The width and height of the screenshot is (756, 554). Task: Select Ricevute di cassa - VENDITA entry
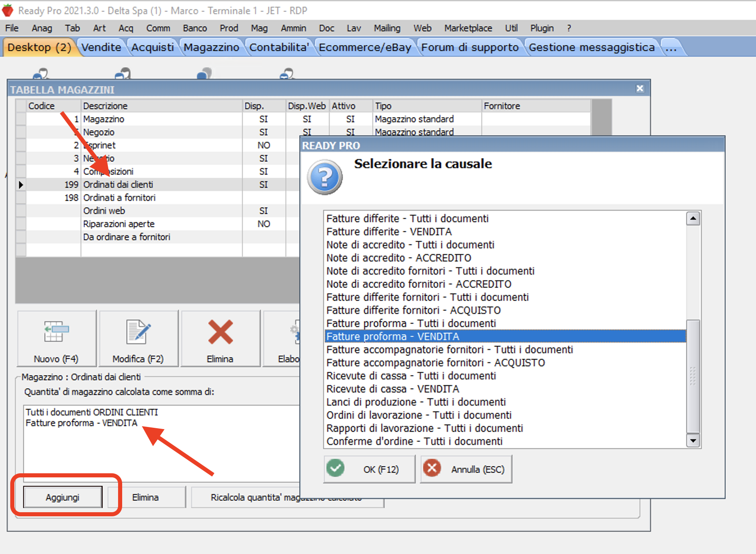click(505, 389)
